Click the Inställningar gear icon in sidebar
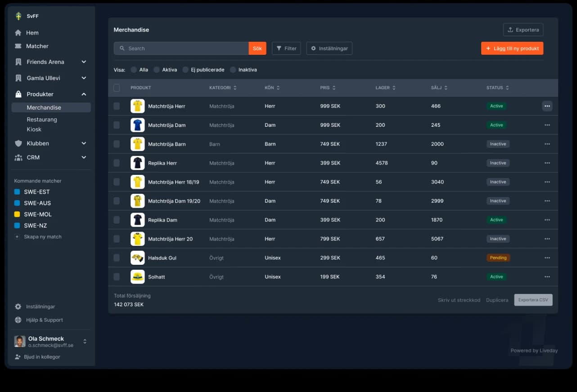The width and height of the screenshot is (577, 392). point(18,307)
